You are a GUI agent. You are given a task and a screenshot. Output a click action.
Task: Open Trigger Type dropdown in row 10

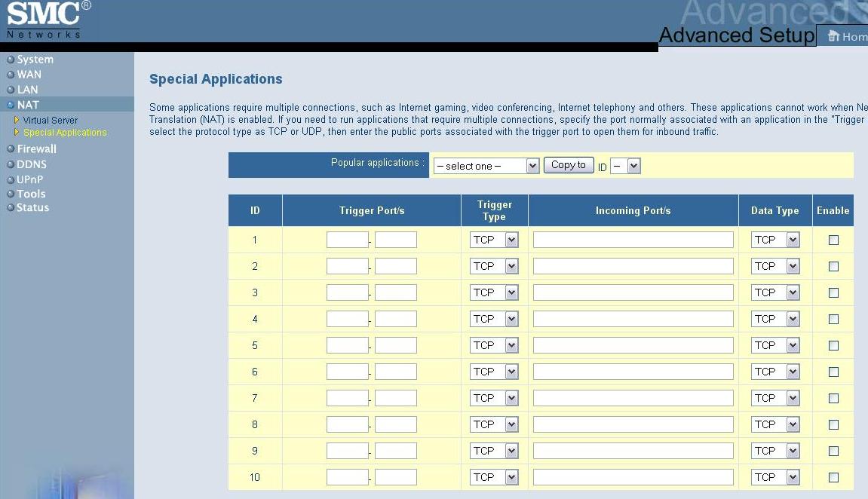click(495, 477)
